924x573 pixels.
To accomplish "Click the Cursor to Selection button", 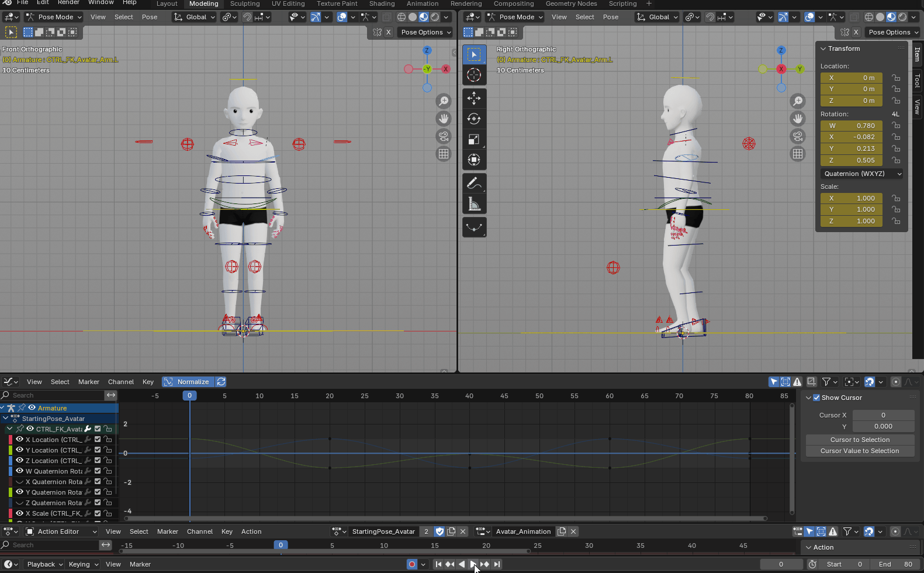I will (860, 440).
